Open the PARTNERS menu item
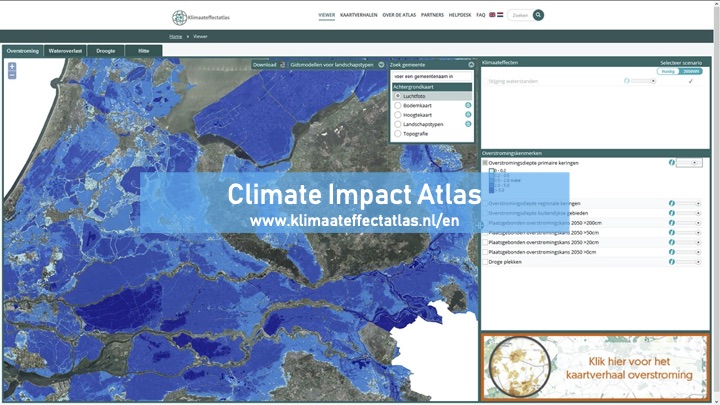 (432, 15)
